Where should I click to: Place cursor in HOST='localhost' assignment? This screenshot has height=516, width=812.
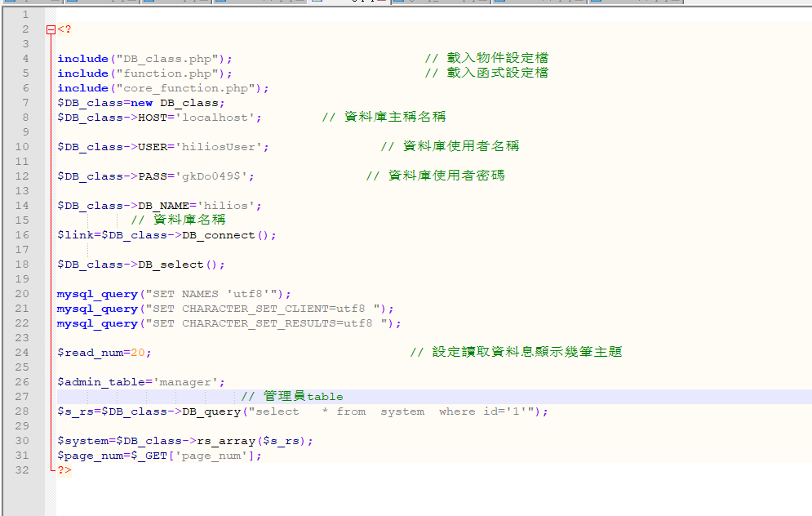(x=159, y=118)
